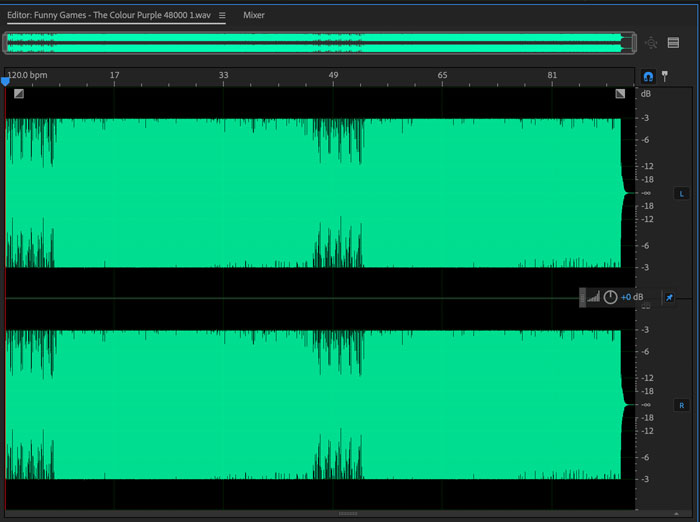Toggle the HUD pin icon

click(x=669, y=297)
